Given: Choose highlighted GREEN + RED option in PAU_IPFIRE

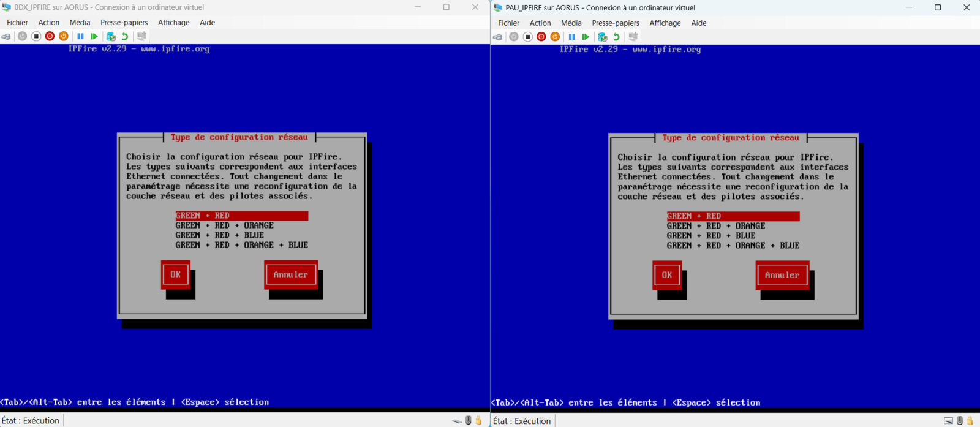Looking at the screenshot, I should [733, 216].
